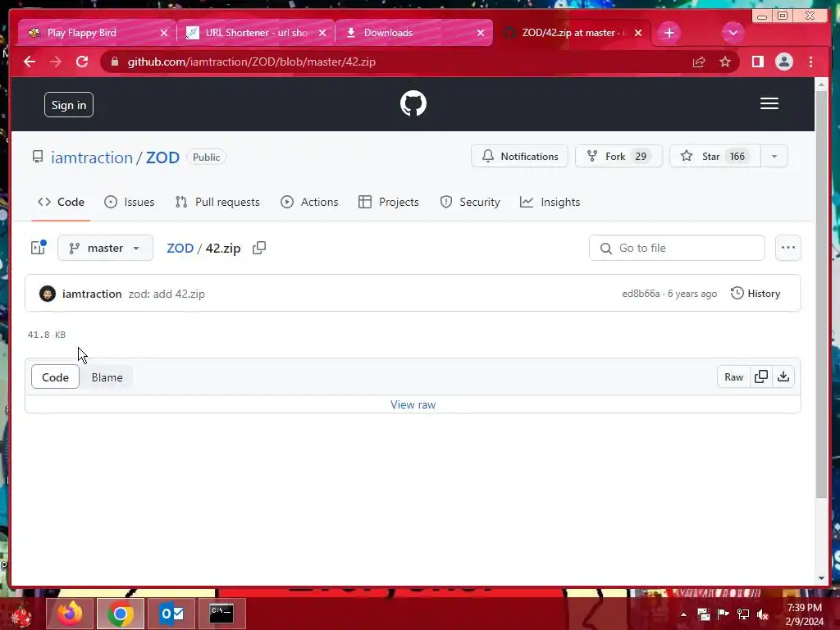Open the Chrome profile avatar
Image resolution: width=840 pixels, height=630 pixels.
click(x=783, y=62)
